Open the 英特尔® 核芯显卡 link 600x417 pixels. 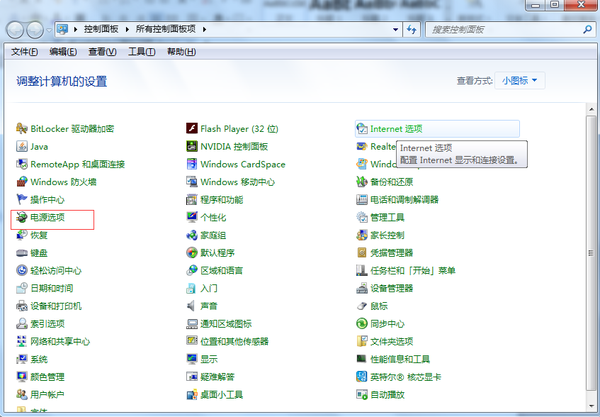(x=406, y=377)
